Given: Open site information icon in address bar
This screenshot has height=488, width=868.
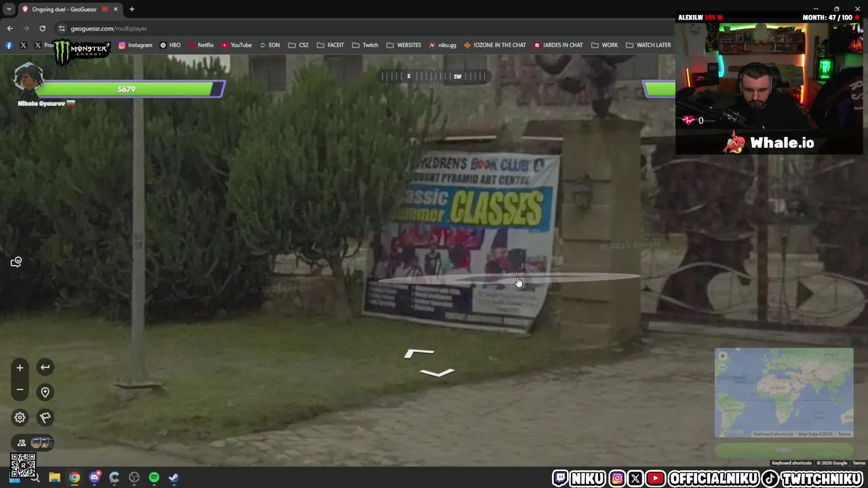Looking at the screenshot, I should coord(62,28).
